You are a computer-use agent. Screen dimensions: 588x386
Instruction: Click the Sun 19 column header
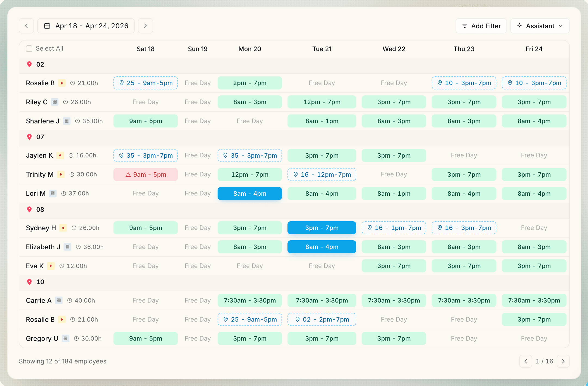pos(198,49)
